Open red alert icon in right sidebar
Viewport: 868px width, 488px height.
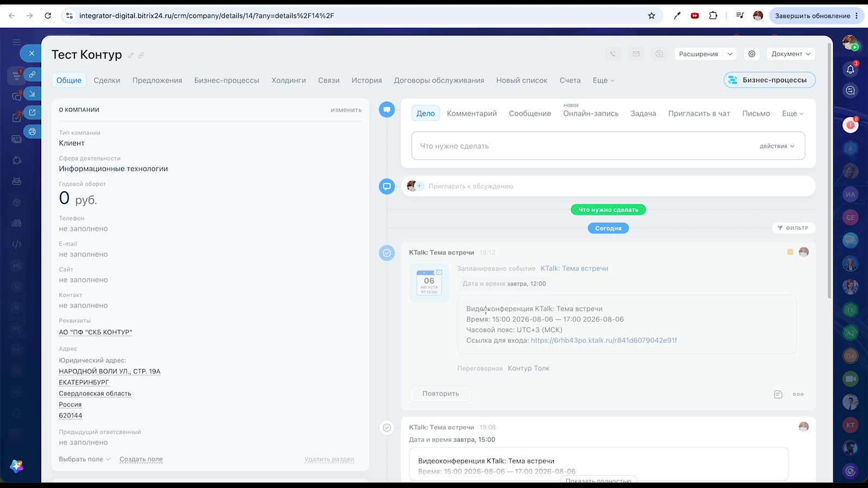click(x=850, y=125)
